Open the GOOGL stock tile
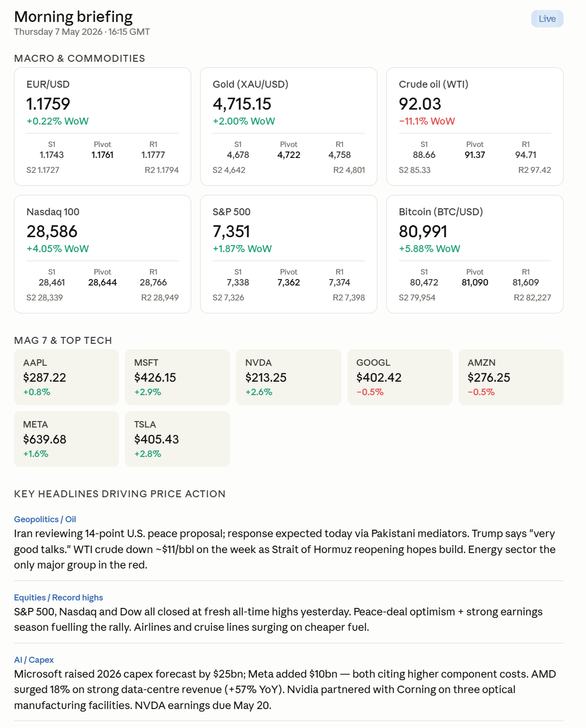 tap(400, 377)
